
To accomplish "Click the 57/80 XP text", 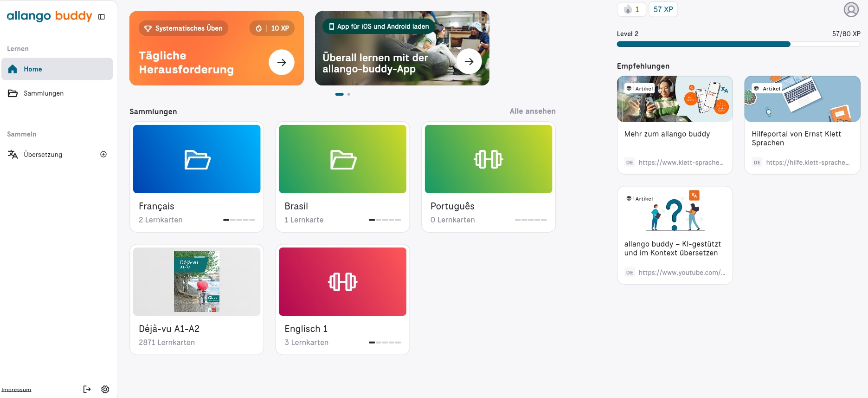I will [x=846, y=34].
